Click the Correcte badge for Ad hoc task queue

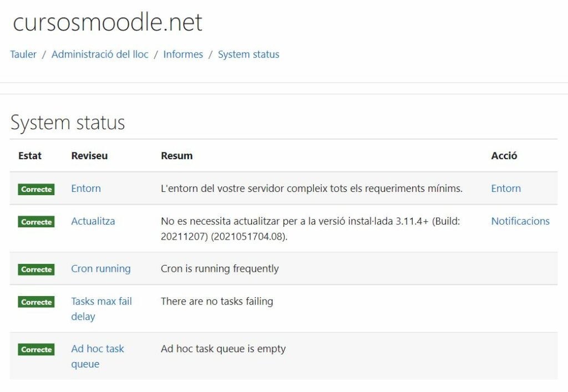coord(36,349)
